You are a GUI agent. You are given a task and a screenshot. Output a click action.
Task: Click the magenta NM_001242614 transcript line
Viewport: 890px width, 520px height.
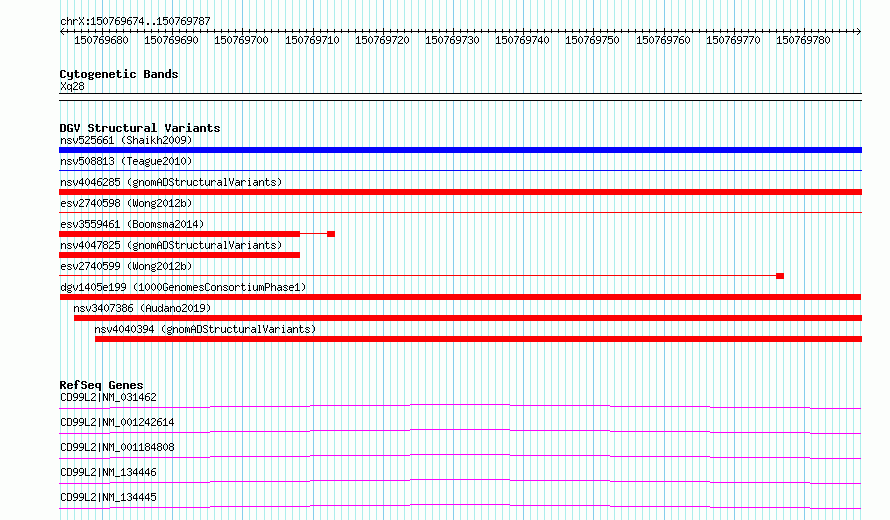(x=460, y=431)
